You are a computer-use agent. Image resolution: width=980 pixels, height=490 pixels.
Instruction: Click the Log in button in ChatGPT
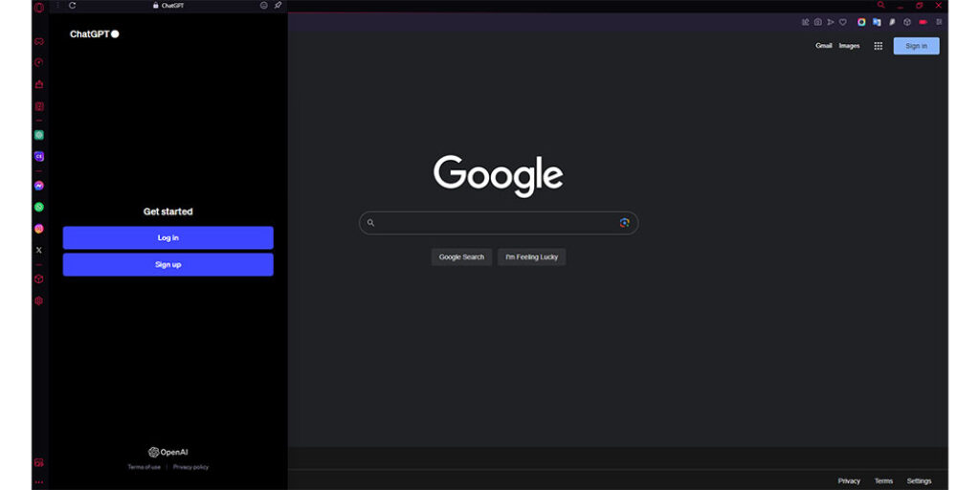[168, 237]
